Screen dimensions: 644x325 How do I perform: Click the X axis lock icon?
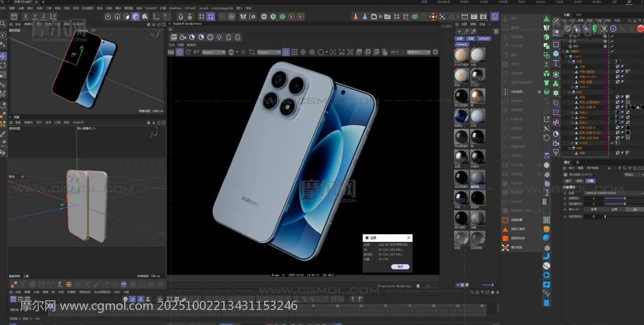point(26,17)
